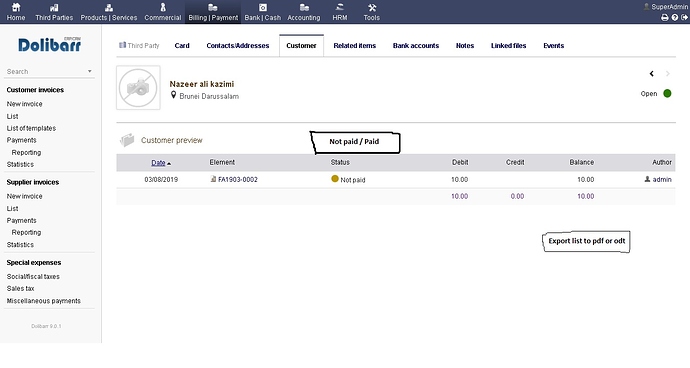Open the Home menu icon

pos(16,7)
